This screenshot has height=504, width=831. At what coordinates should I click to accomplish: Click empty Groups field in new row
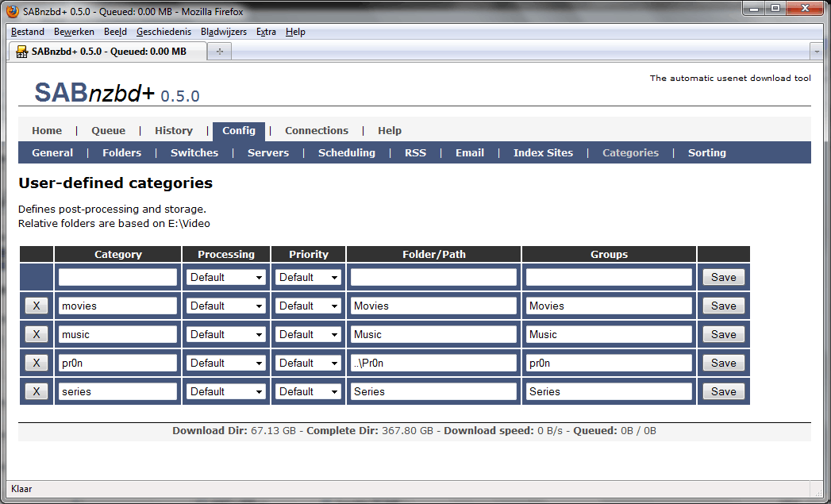pos(609,277)
